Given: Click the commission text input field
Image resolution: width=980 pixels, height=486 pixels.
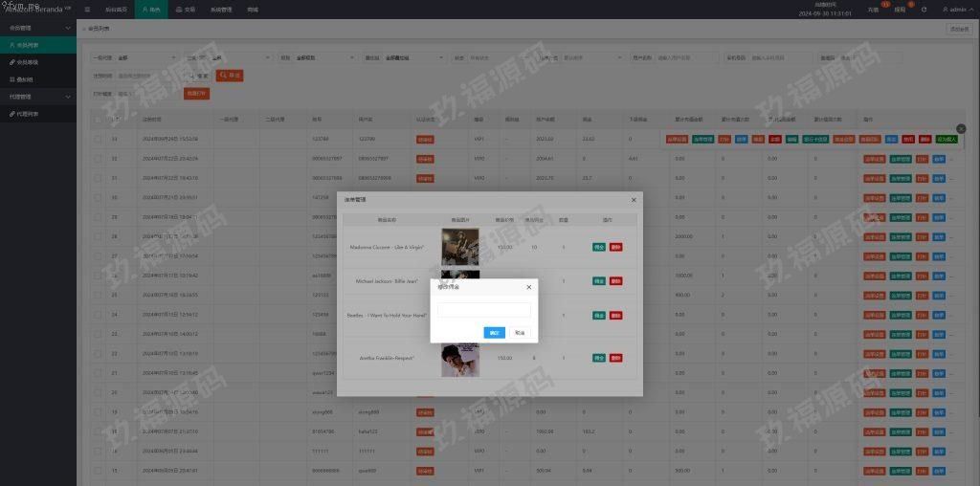Looking at the screenshot, I should [483, 310].
